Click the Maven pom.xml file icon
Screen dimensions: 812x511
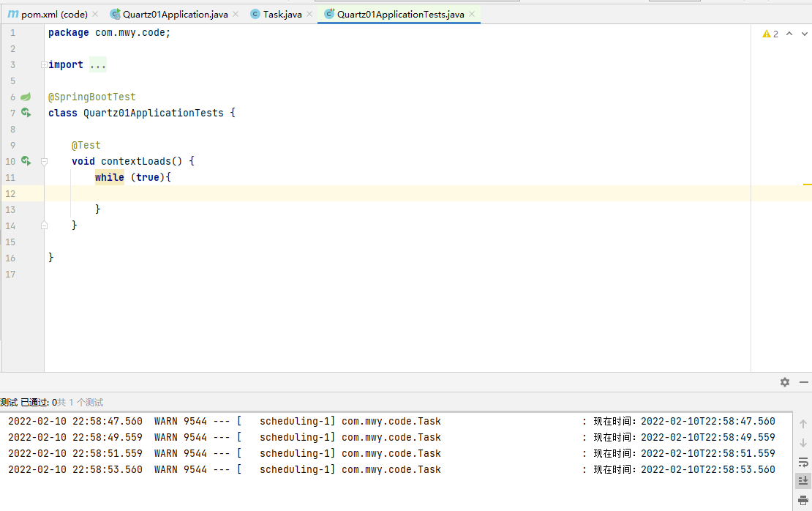(x=13, y=15)
